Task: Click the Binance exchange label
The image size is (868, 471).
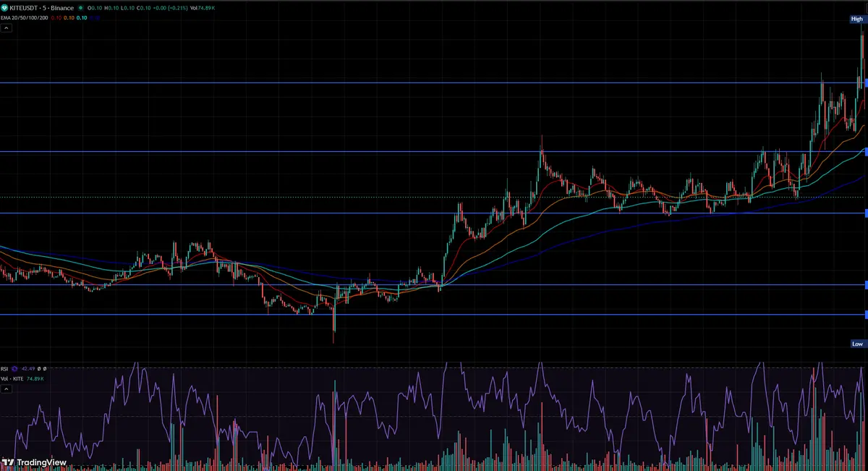Action: click(62, 8)
